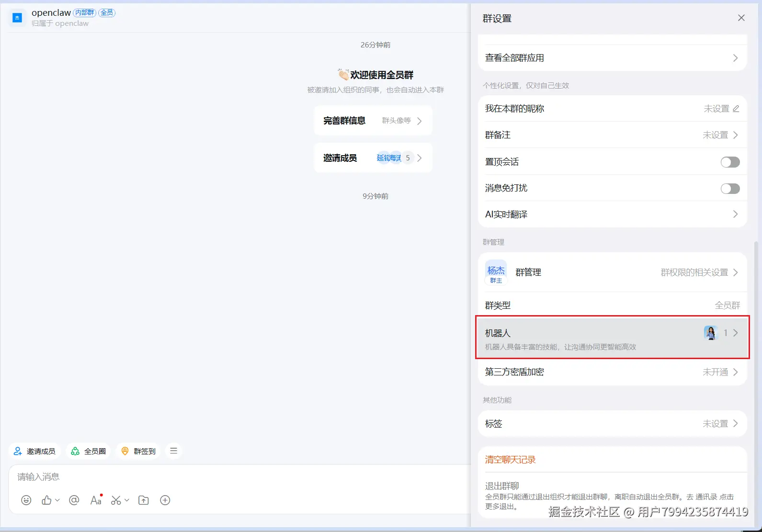Open 群管理 permissions settings row
Viewport: 762px width, 532px height.
click(x=612, y=272)
